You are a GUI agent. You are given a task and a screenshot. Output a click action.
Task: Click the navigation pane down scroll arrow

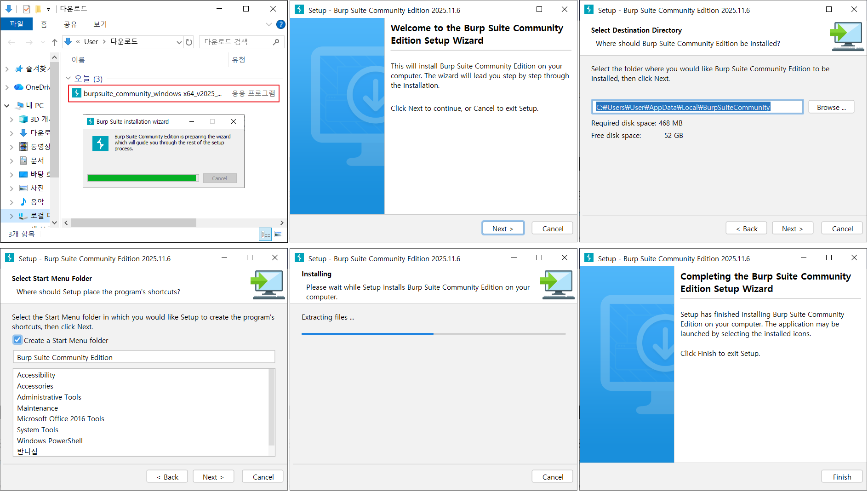(x=55, y=223)
